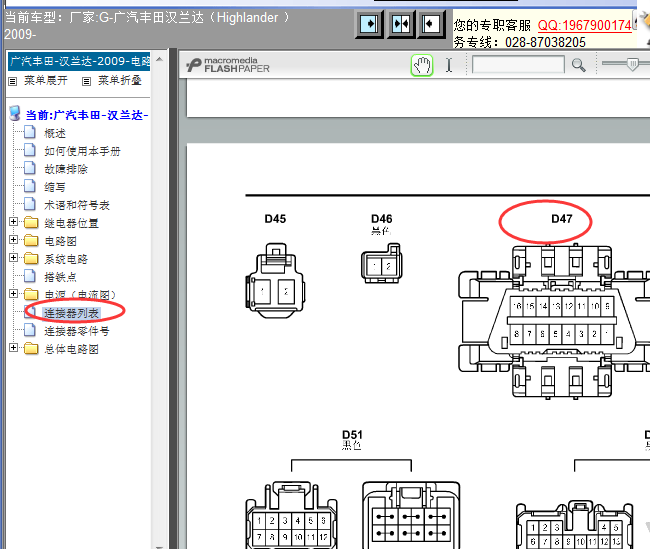Open the 故障排除 page

point(66,169)
